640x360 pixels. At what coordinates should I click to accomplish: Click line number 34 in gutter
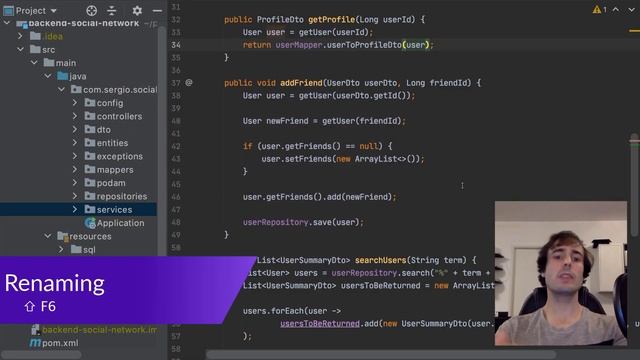pos(176,45)
